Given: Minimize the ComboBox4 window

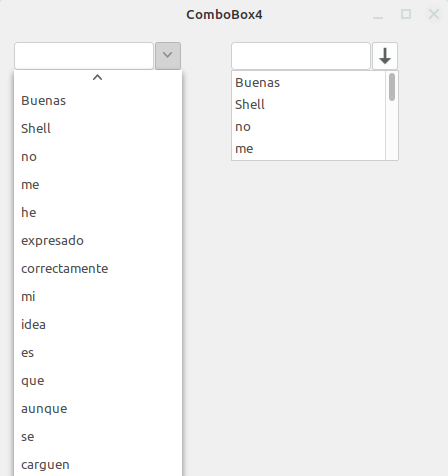Looking at the screenshot, I should tap(378, 14).
